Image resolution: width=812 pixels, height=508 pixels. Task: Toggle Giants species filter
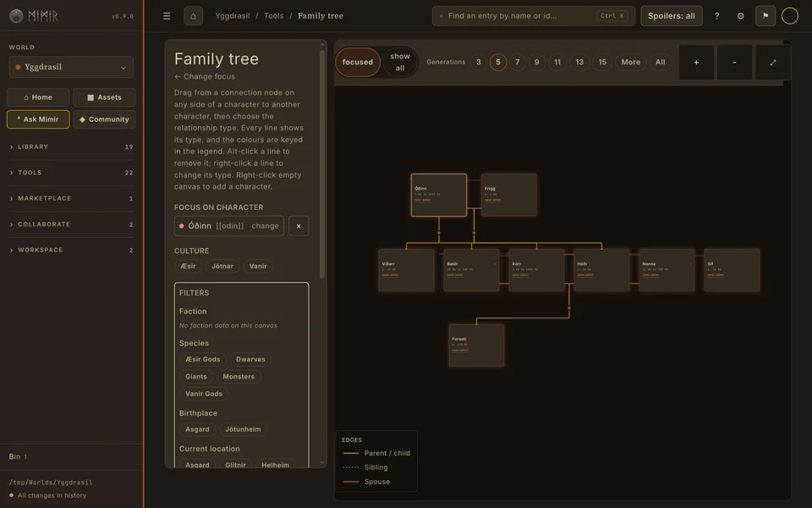point(195,376)
